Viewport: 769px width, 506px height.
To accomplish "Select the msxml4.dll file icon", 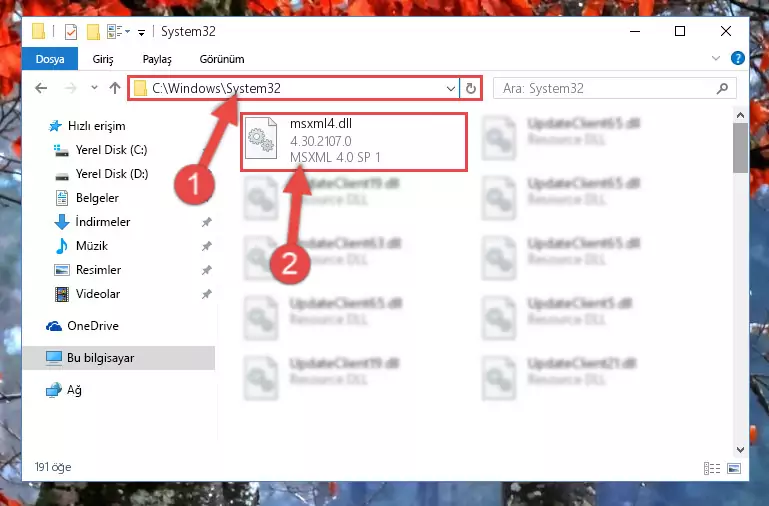I will click(x=260, y=138).
